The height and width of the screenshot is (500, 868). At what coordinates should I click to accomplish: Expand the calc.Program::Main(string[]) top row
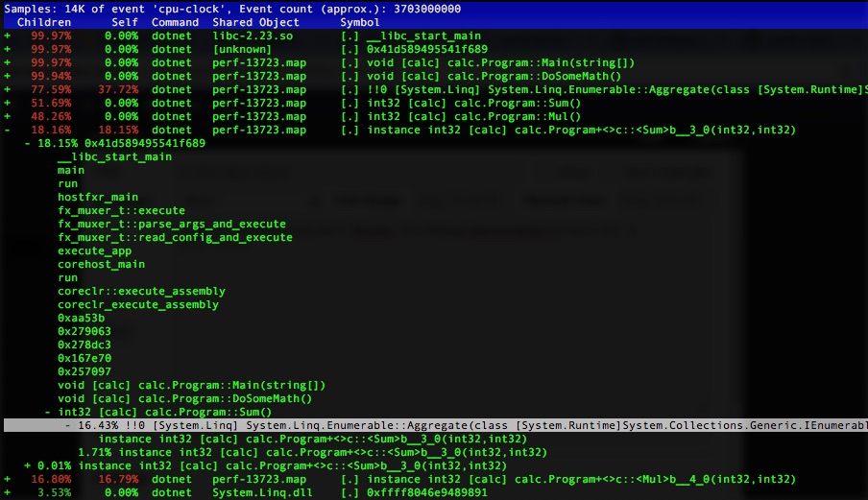tap(7, 62)
